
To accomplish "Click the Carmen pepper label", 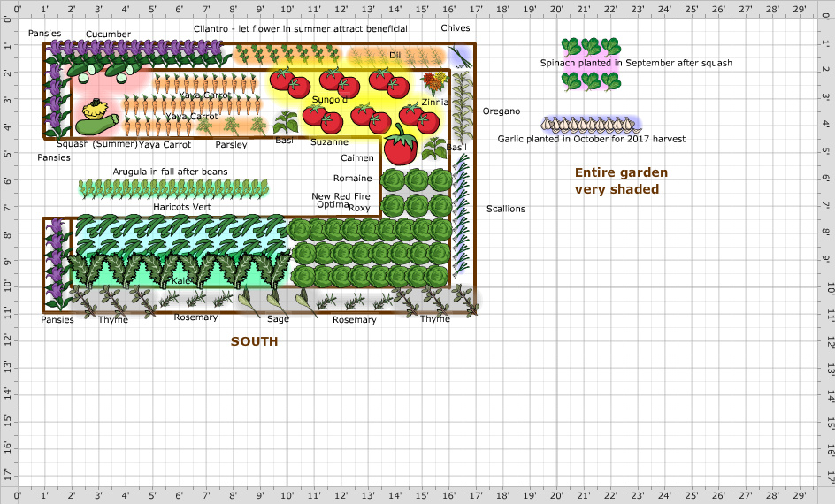I will tap(357, 158).
